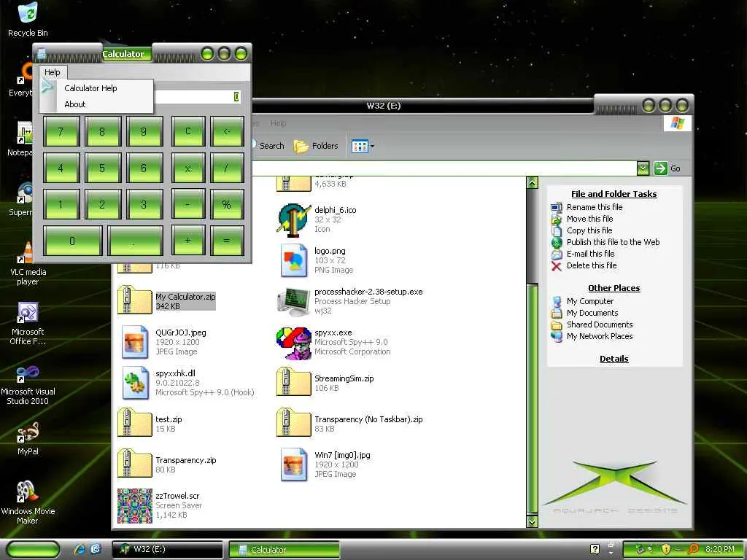Screen dimensions: 747x560
Task: Click Move this file link
Action: (x=589, y=219)
